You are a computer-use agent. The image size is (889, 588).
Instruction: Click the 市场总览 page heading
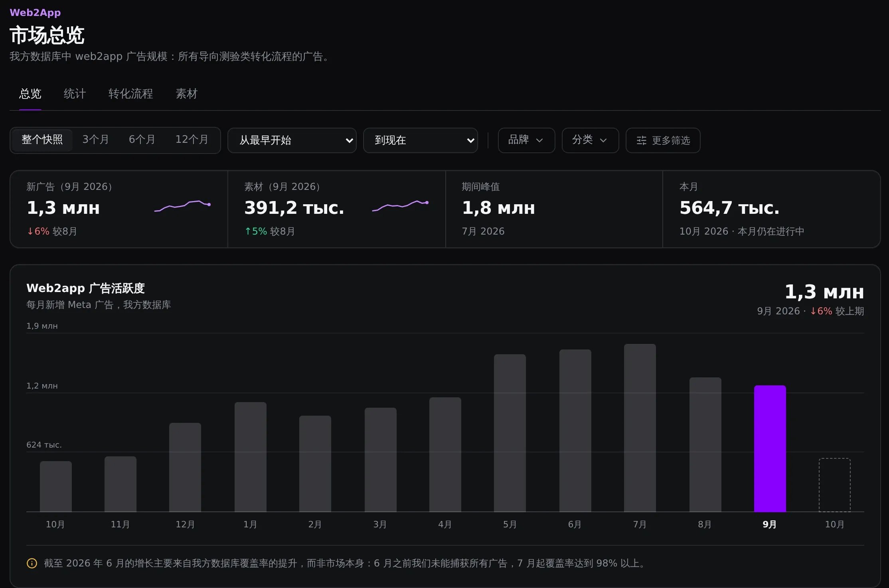(x=47, y=35)
